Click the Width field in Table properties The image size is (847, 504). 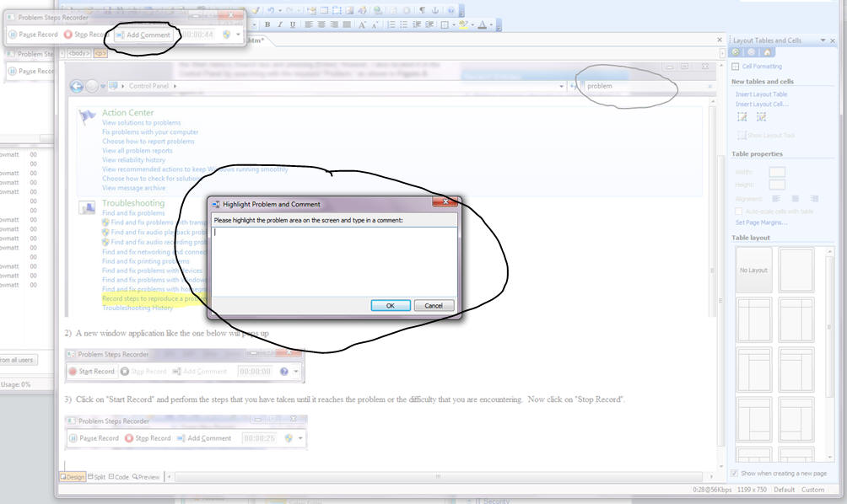(x=777, y=172)
